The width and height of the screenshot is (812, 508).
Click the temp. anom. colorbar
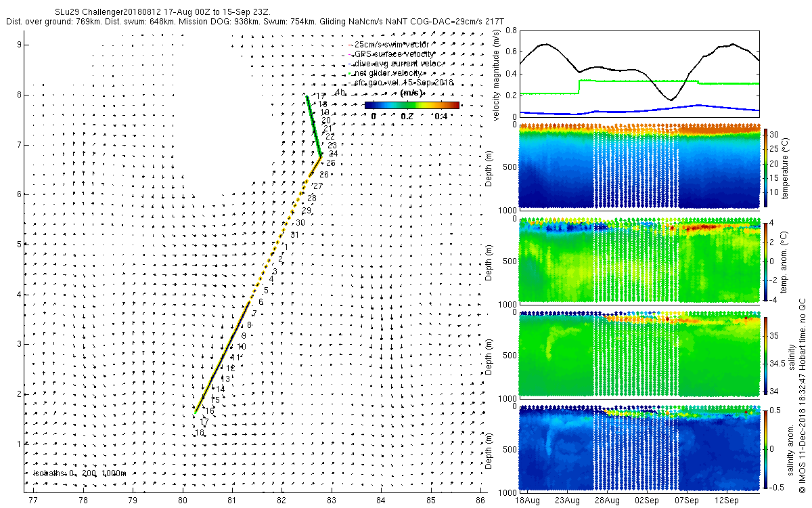pos(766,261)
